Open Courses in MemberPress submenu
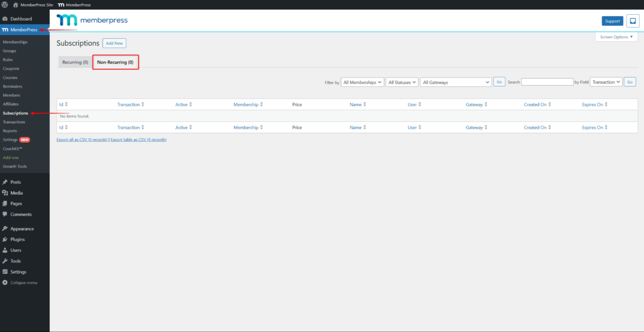 click(x=10, y=77)
